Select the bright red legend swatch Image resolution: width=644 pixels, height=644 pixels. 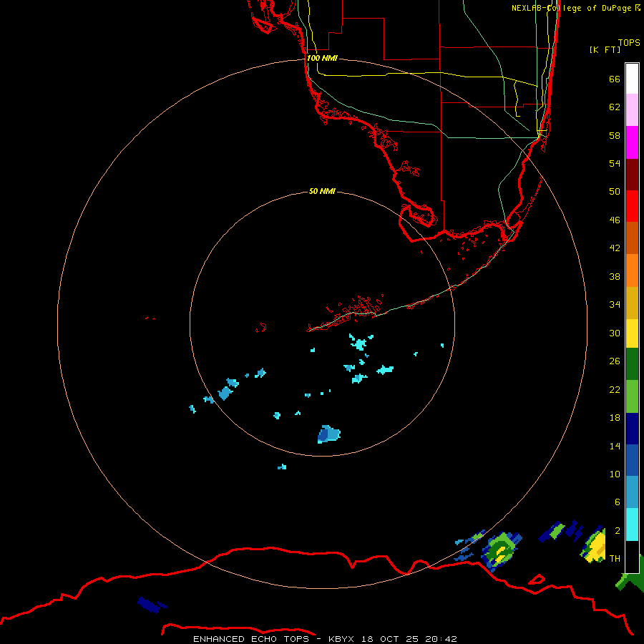(632, 206)
